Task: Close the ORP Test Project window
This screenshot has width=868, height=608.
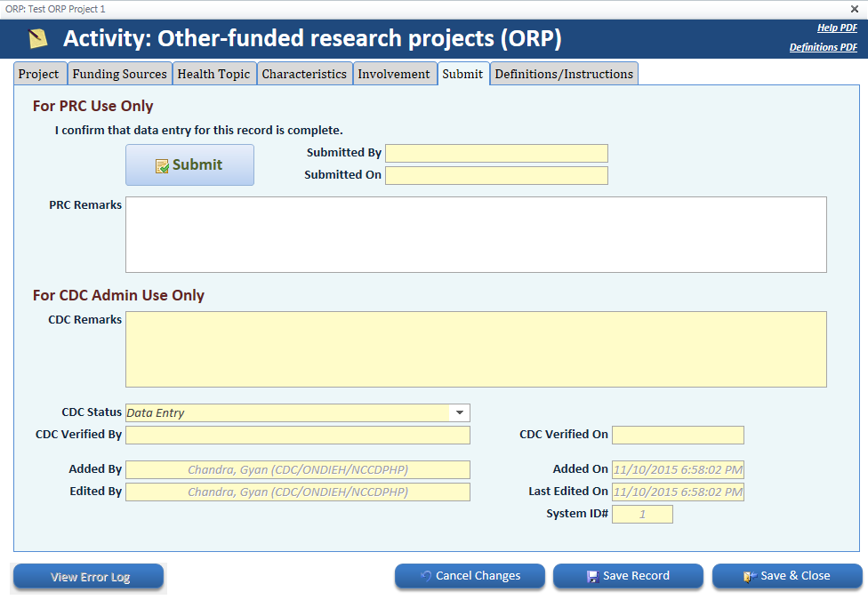Action: (x=854, y=9)
